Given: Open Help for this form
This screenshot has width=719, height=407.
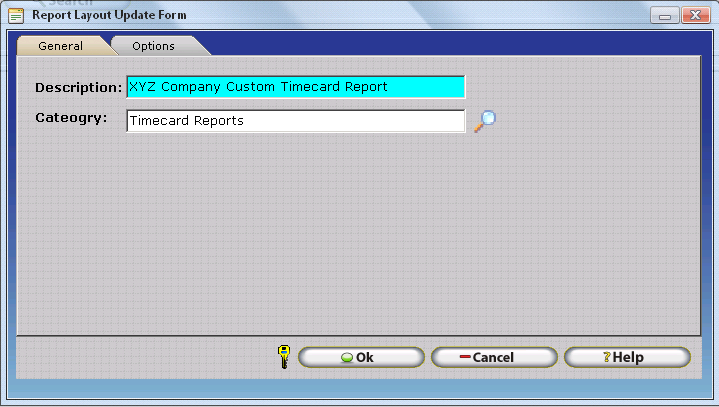Looking at the screenshot, I should (627, 358).
